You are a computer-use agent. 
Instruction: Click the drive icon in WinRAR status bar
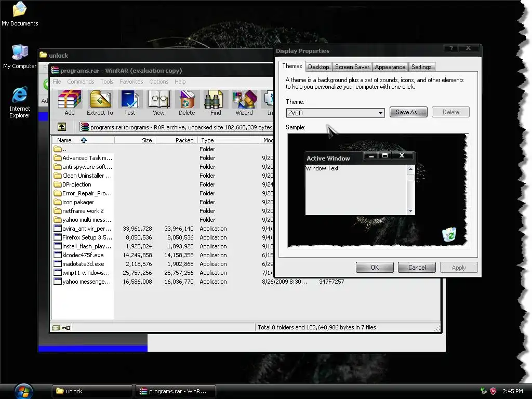tap(56, 327)
